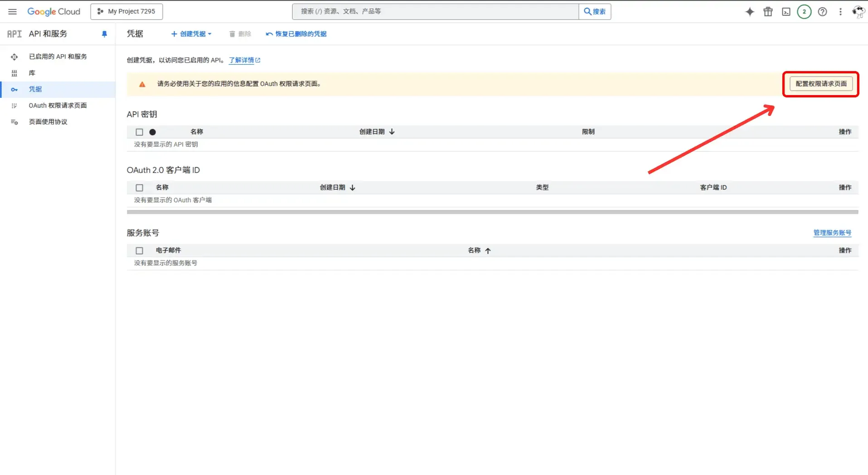Open OAuth 权限请求页面 in sidebar

pos(58,106)
